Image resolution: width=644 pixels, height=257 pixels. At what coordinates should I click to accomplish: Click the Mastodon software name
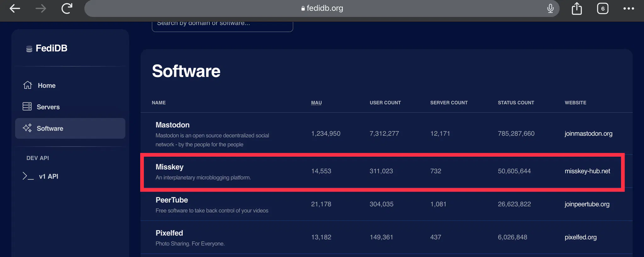172,125
